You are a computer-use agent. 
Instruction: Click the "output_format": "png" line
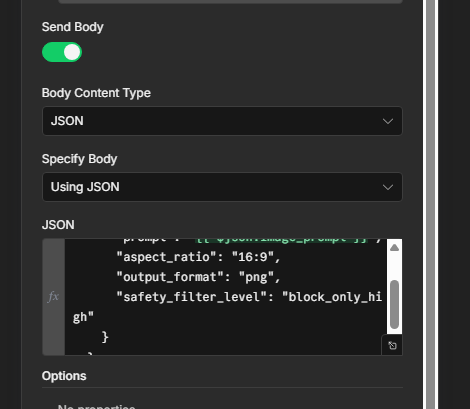click(198, 277)
